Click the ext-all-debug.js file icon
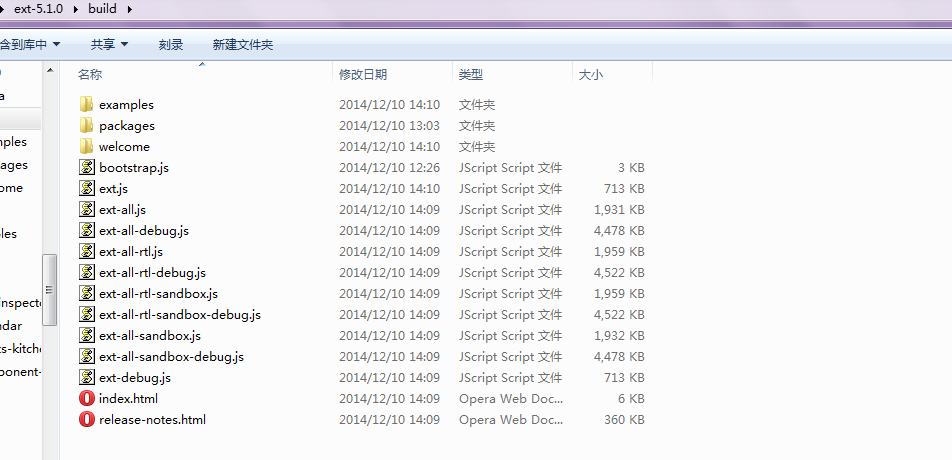Viewport: 952px width, 460px height. pyautogui.click(x=87, y=231)
